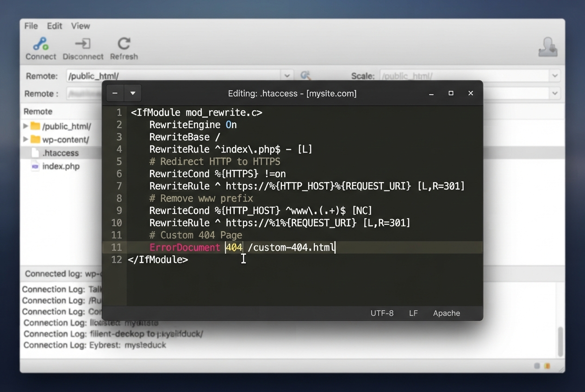Viewport: 585px width, 392px height.
Task: Click the Connect toolbar icon
Action: [x=40, y=44]
